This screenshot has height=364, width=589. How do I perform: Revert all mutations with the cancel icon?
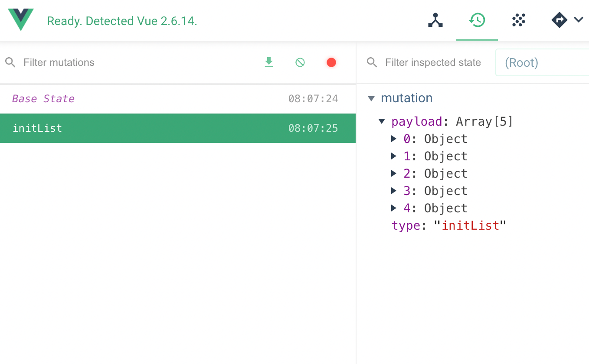(x=300, y=62)
